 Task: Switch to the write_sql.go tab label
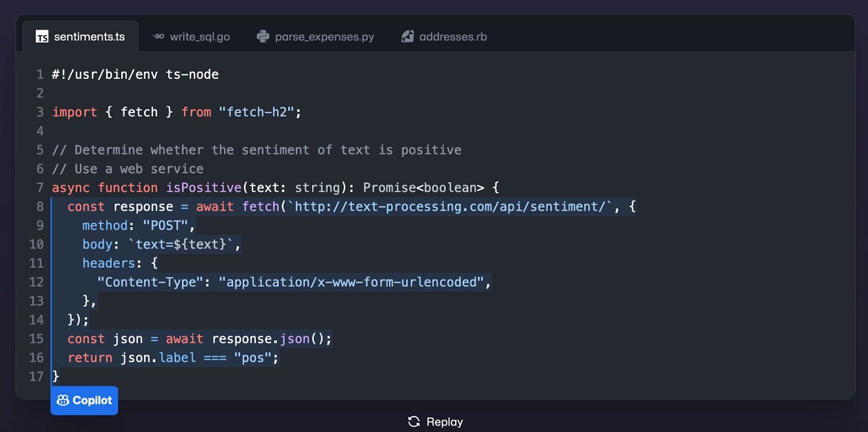(200, 37)
